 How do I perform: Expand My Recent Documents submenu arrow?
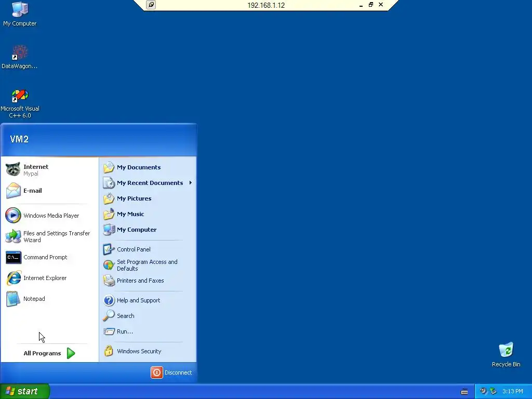point(190,183)
